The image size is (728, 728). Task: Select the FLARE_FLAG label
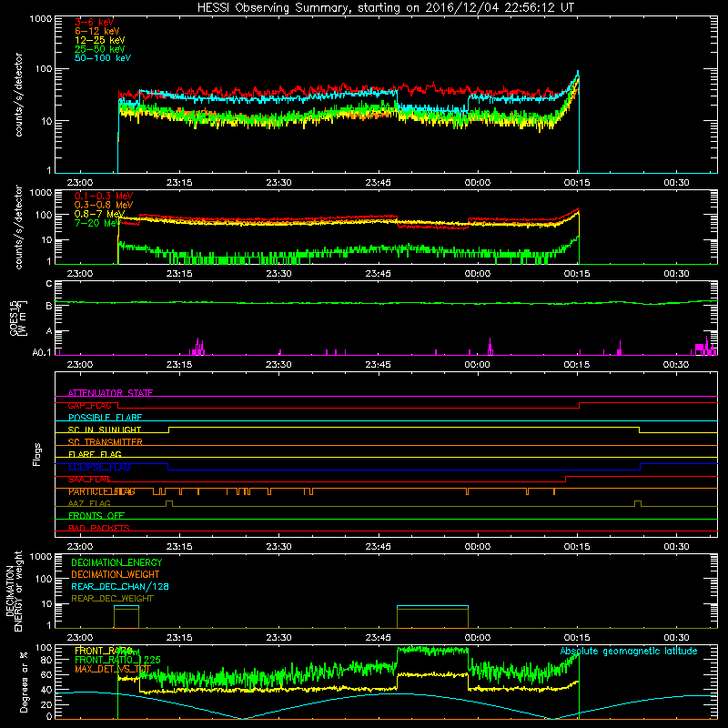95,454
